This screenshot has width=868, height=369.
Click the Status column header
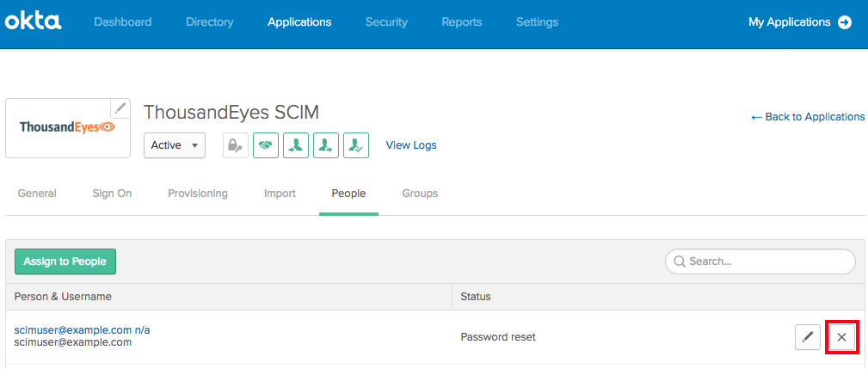(x=476, y=297)
